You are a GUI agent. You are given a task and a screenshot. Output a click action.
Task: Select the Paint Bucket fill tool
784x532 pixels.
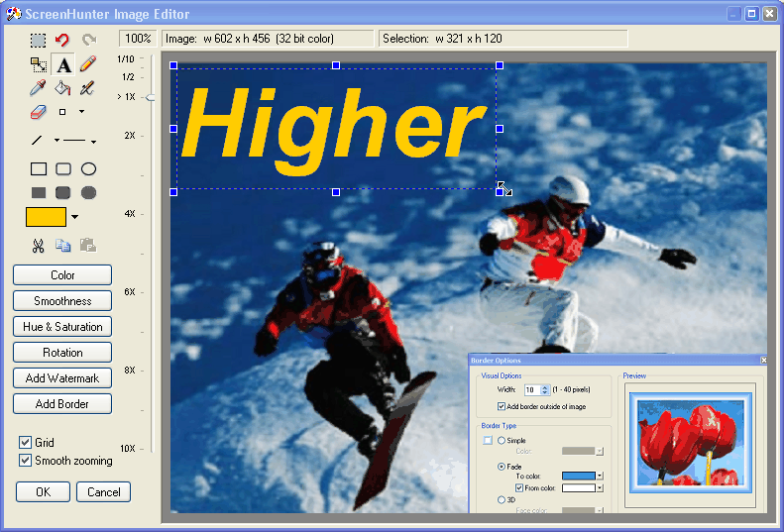pyautogui.click(x=62, y=88)
